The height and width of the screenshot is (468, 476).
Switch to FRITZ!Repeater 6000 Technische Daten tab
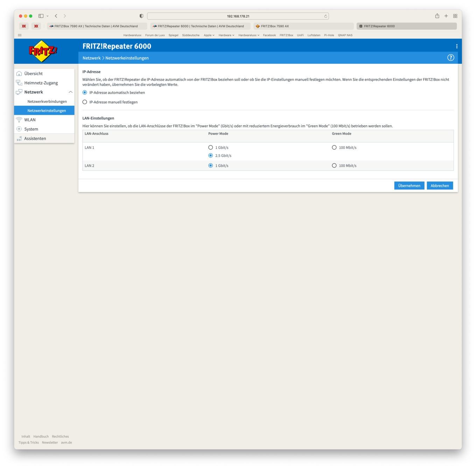click(200, 26)
